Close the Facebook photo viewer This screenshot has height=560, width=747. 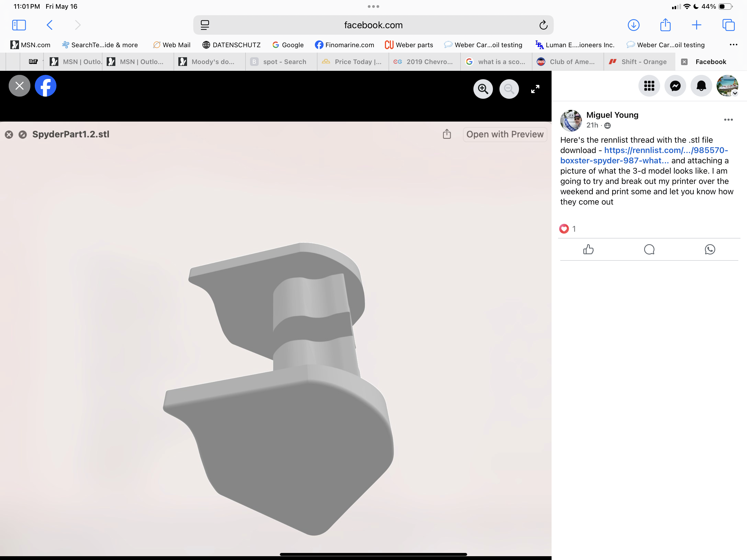(20, 86)
